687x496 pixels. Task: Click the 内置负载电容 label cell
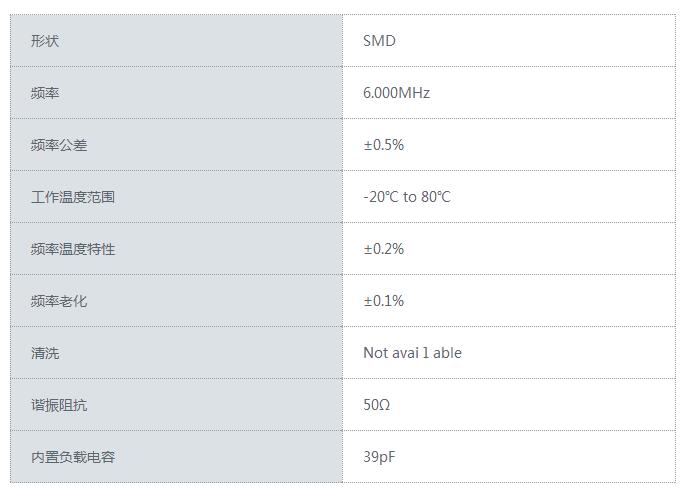73,457
